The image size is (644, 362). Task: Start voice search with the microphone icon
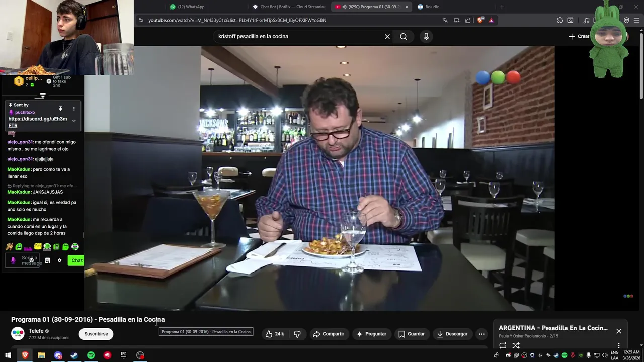click(x=426, y=36)
